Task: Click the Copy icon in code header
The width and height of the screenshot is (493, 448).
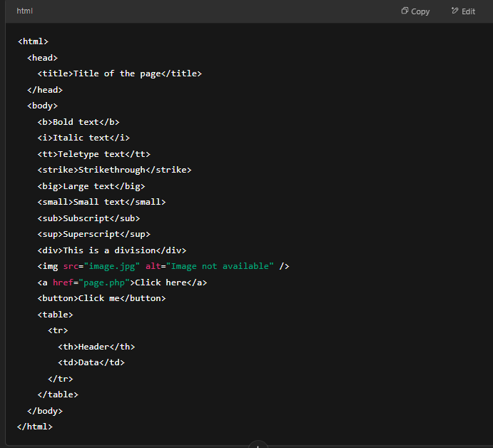Action: [x=405, y=11]
